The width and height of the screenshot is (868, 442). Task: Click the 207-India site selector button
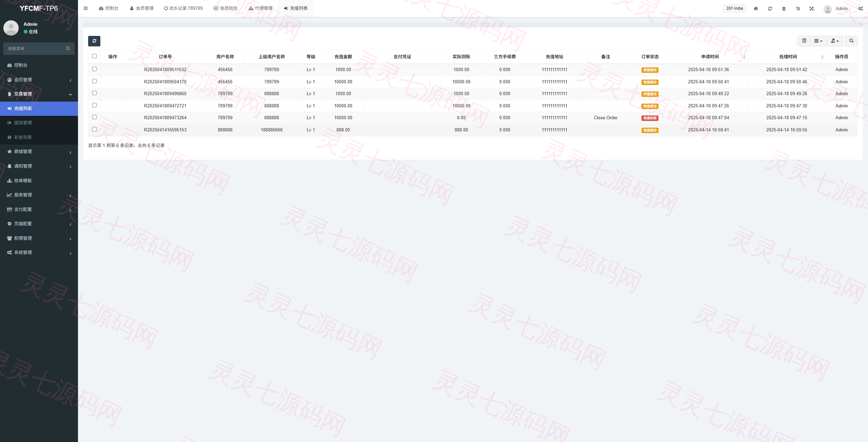(x=734, y=8)
